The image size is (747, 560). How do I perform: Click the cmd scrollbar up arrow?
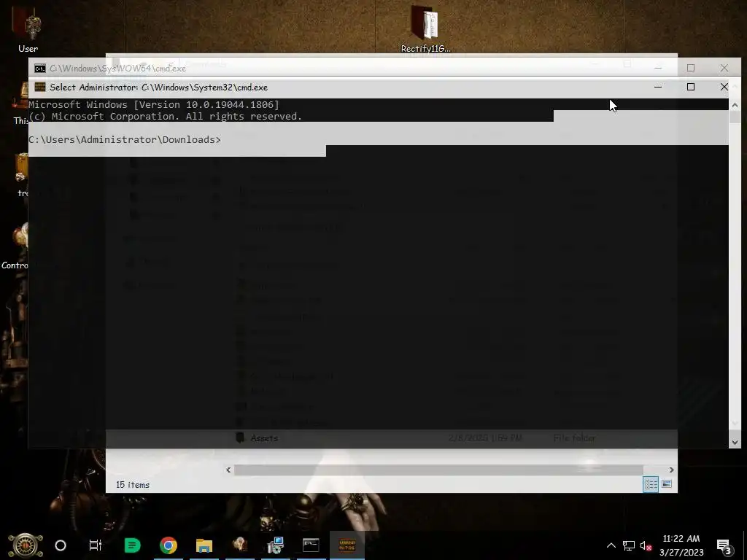click(x=735, y=105)
